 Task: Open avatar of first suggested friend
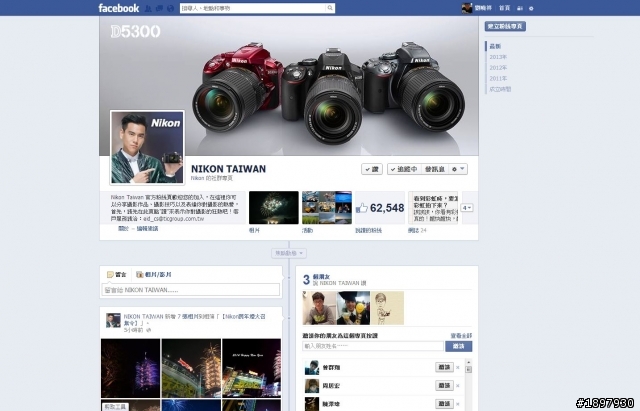pos(312,367)
